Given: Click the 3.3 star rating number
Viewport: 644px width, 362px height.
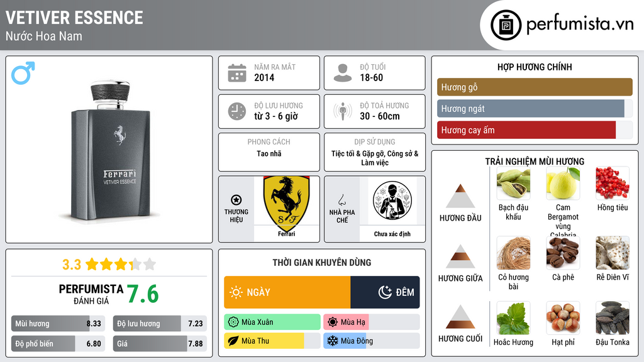Looking at the screenshot, I should (72, 265).
